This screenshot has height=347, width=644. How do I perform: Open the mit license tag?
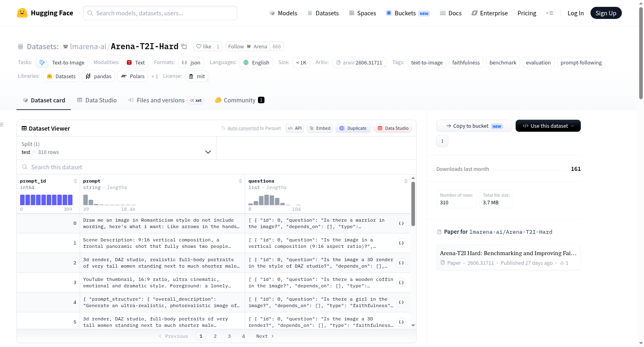197,76
